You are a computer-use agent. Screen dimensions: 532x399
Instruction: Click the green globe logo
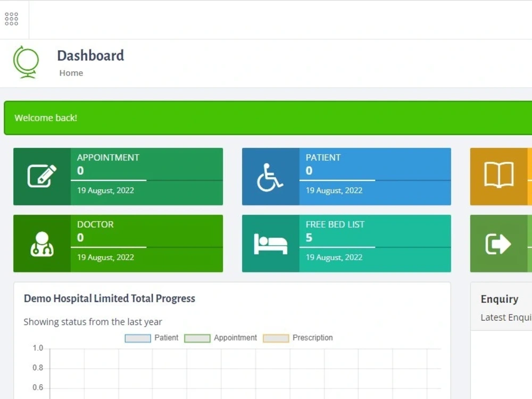point(26,62)
